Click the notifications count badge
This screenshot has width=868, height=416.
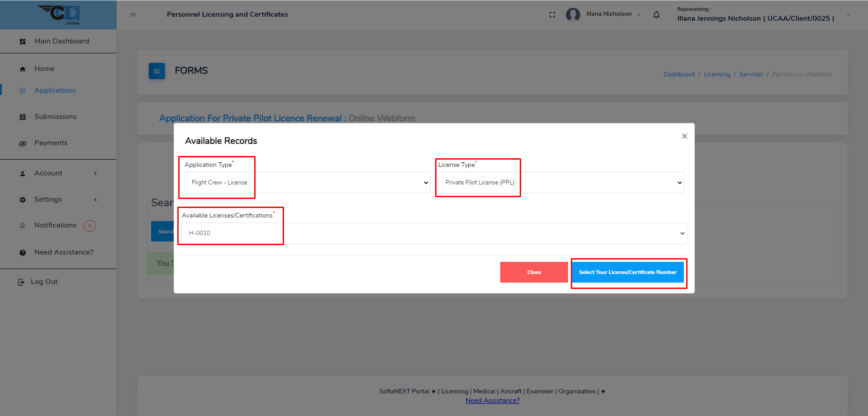(x=90, y=226)
